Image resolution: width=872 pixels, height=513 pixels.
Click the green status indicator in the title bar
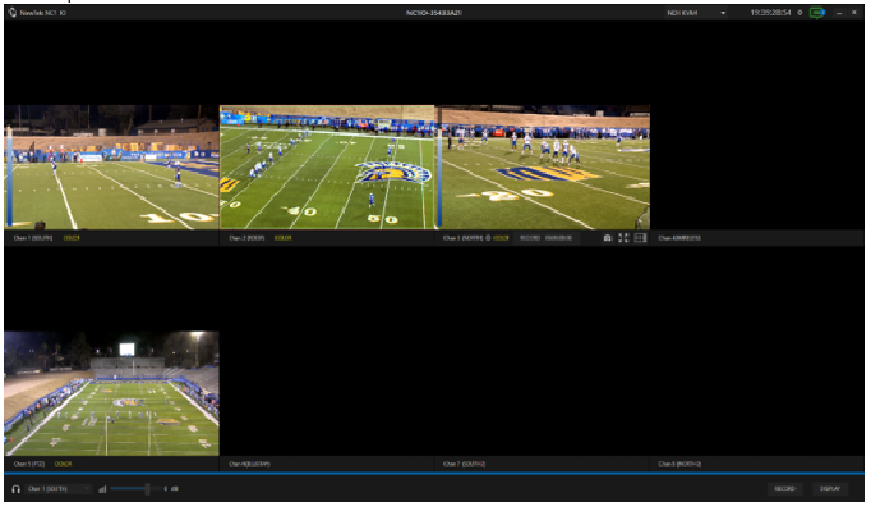tap(817, 12)
